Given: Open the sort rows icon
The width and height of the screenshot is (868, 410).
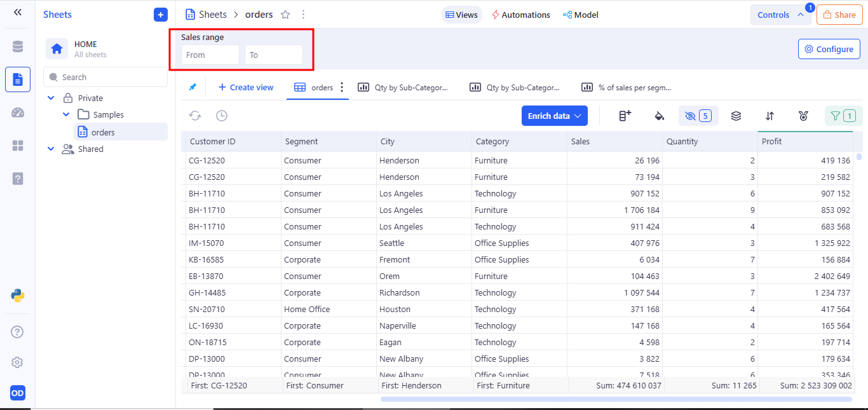Looking at the screenshot, I should coord(770,116).
